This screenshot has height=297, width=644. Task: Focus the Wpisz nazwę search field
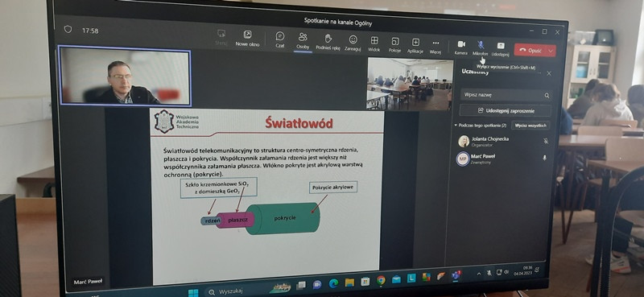click(506, 95)
